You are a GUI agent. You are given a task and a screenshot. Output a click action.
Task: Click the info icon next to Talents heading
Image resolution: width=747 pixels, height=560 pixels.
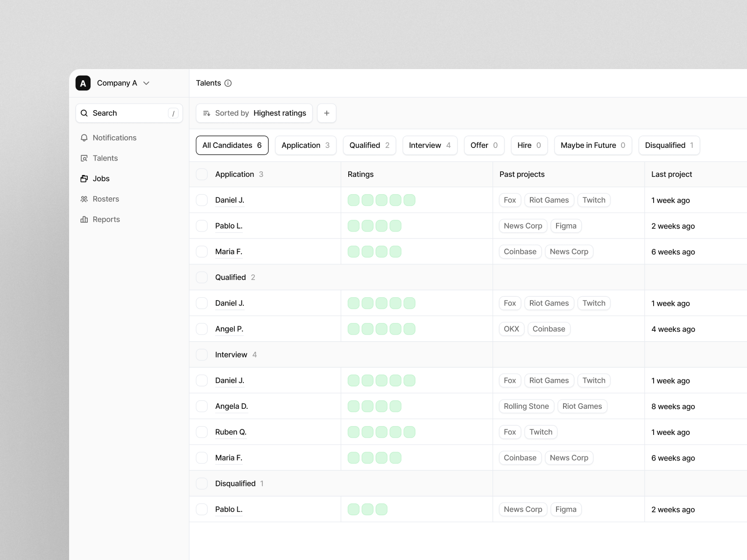tap(228, 83)
